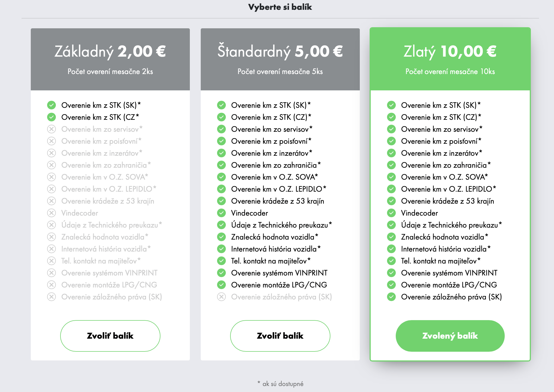The width and height of the screenshot is (554, 392).
Task: Click grey X beside Základný LPG/CNG item
Action: click(51, 285)
